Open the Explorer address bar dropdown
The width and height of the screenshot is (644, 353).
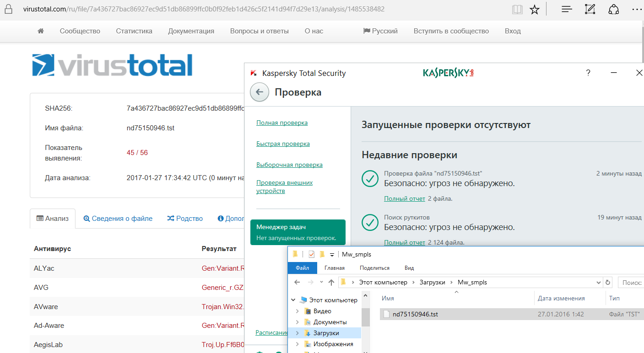pyautogui.click(x=598, y=282)
